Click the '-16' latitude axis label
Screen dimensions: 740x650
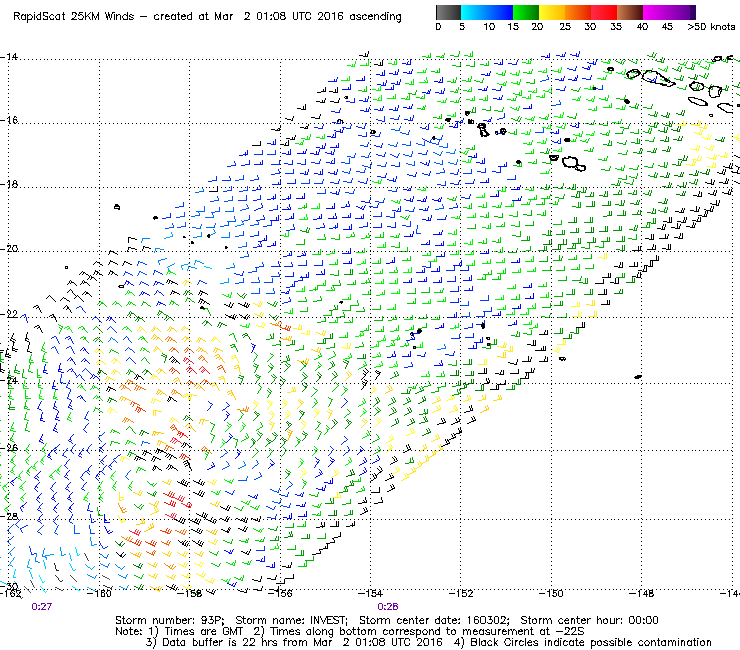click(x=9, y=120)
